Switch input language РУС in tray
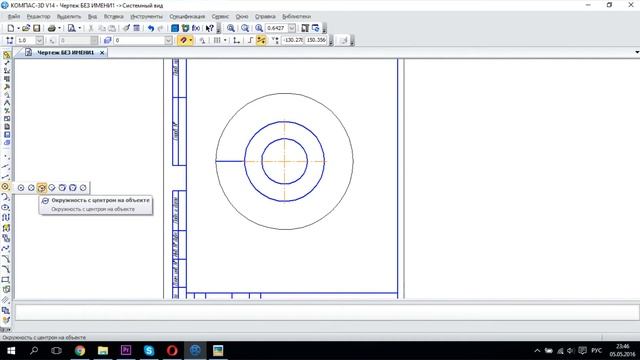 (596, 351)
